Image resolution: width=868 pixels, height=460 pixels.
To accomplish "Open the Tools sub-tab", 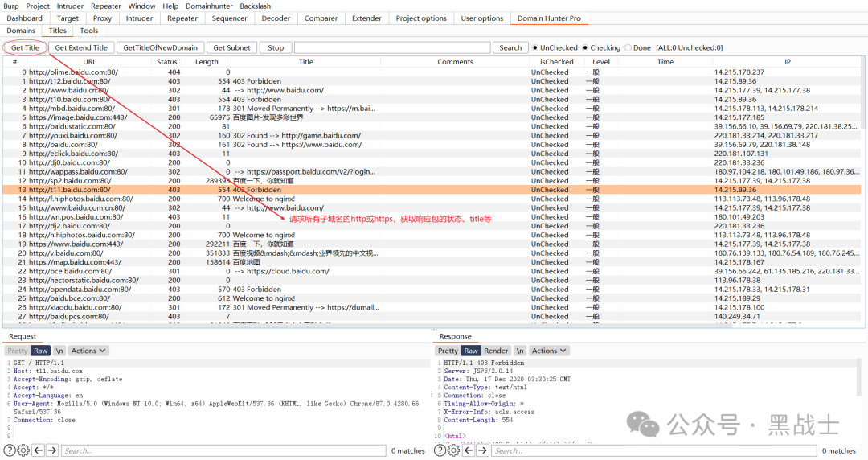I will (x=88, y=31).
